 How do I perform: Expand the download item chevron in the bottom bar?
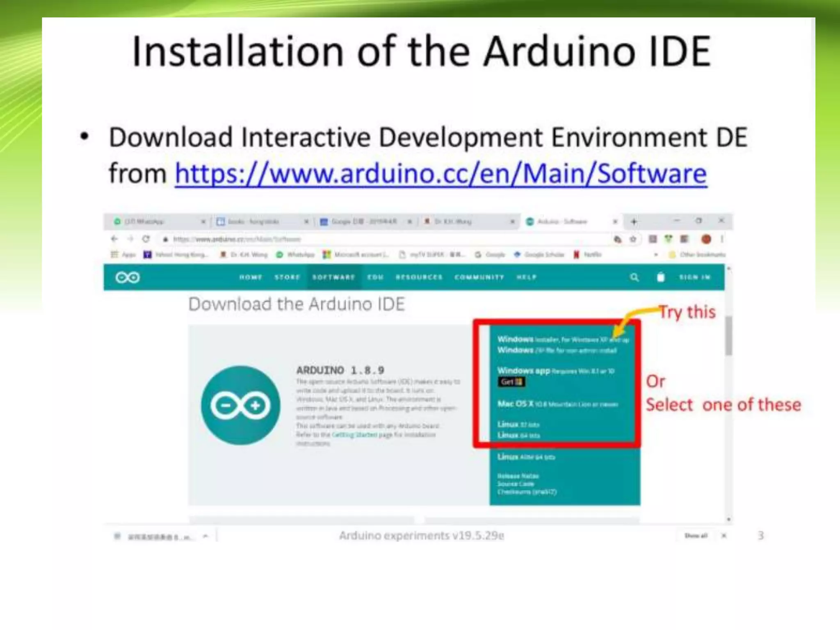pyautogui.click(x=205, y=536)
